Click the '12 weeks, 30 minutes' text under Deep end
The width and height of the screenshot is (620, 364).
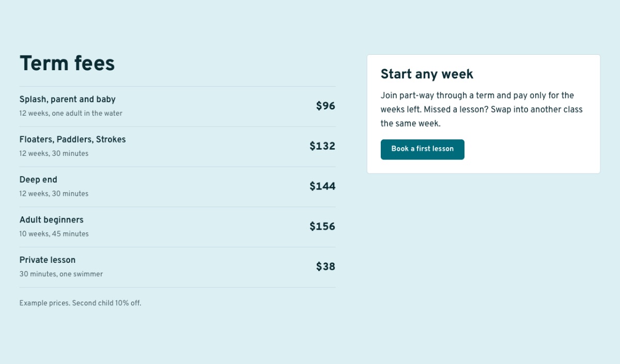[54, 194]
